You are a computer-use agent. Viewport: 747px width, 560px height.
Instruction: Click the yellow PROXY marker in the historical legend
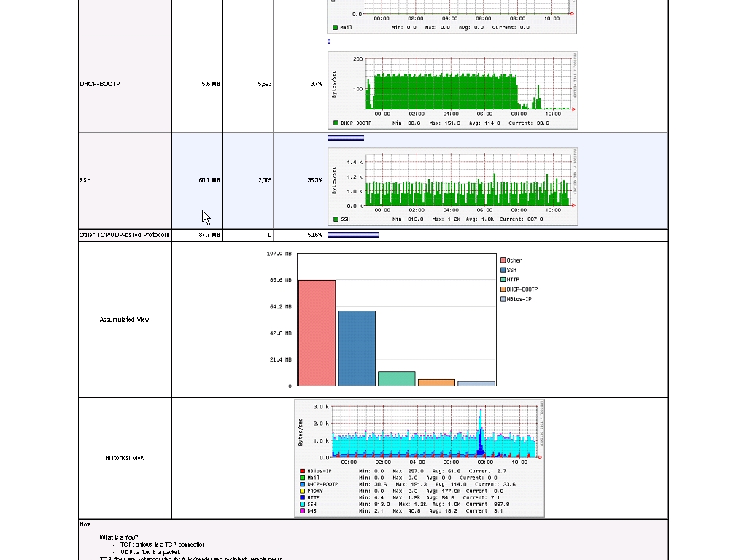click(302, 491)
